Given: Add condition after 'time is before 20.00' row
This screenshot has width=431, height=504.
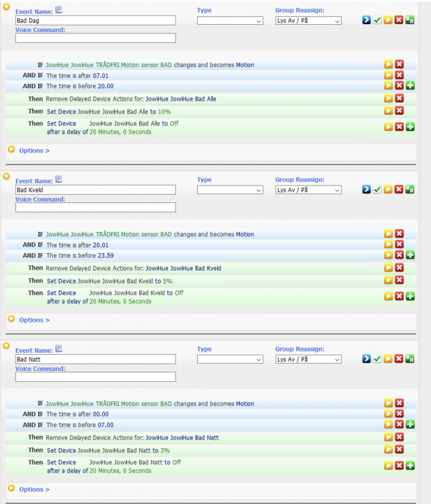Looking at the screenshot, I should click(409, 86).
